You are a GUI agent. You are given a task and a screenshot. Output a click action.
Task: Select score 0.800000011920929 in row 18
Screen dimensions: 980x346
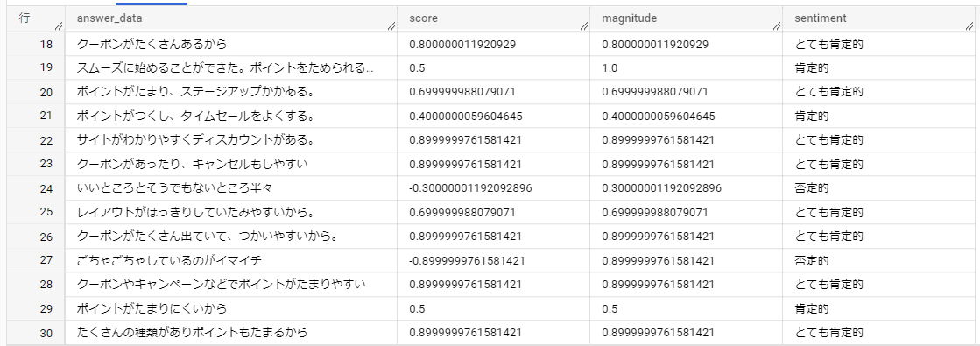[462, 44]
